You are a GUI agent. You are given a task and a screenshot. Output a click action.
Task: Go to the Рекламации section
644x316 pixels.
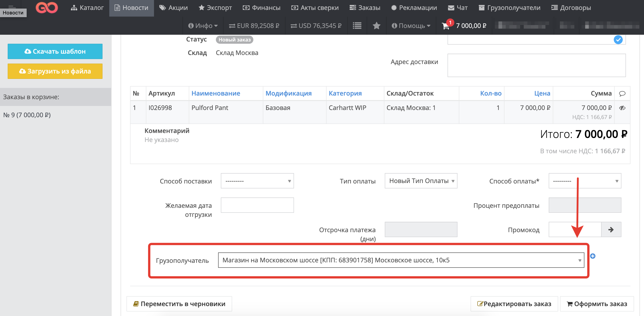coord(414,8)
